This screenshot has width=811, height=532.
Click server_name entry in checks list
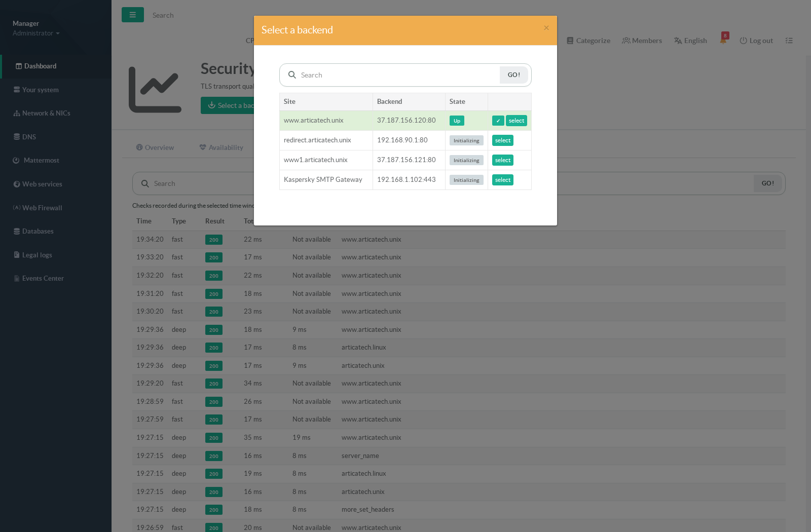click(x=360, y=455)
